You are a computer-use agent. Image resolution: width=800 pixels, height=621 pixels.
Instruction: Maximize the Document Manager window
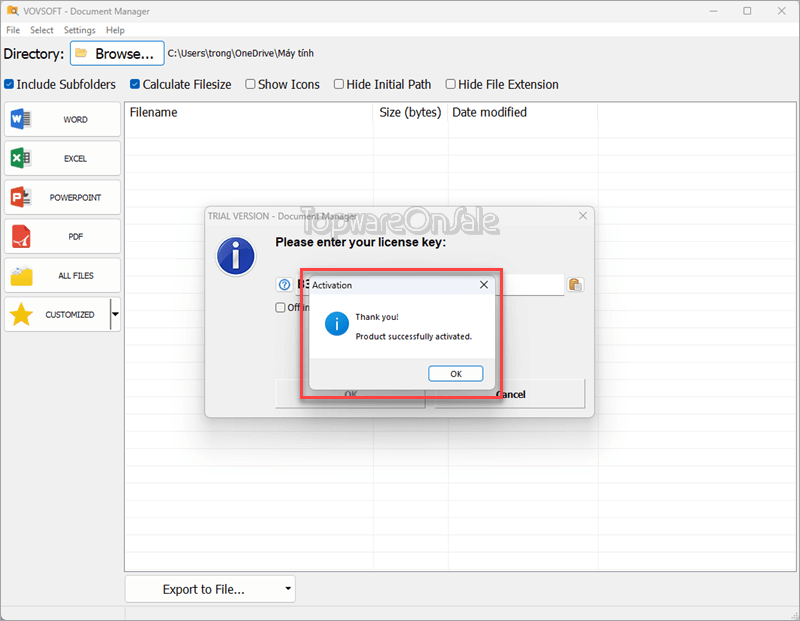pyautogui.click(x=747, y=11)
